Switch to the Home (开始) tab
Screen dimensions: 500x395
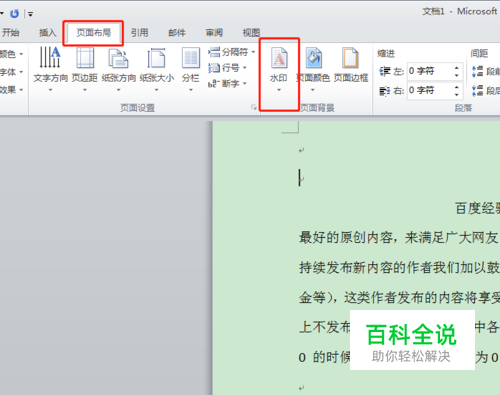(x=10, y=33)
